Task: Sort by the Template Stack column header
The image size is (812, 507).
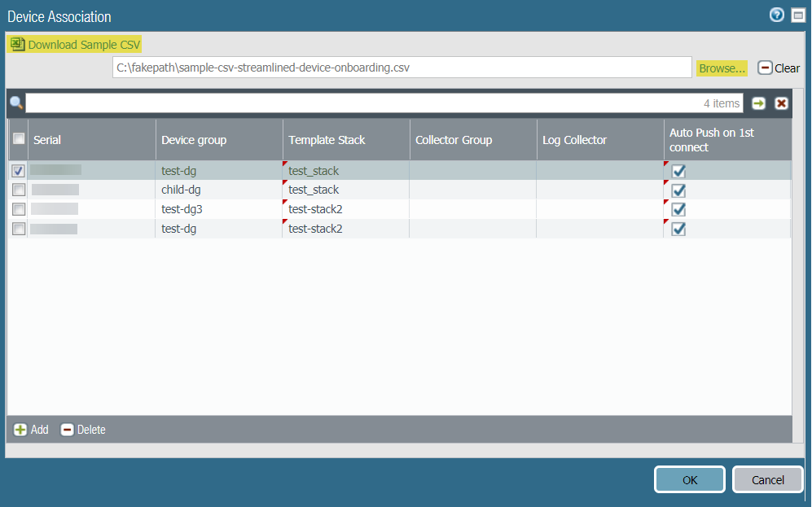Action: [x=346, y=140]
